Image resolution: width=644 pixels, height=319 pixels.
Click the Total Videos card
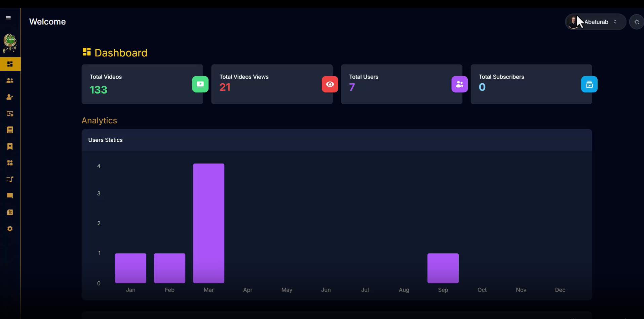tap(142, 84)
